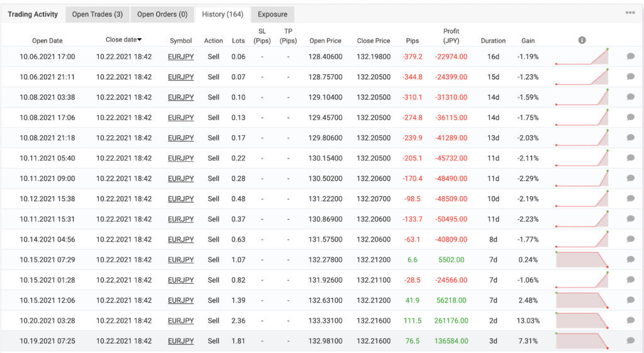View mini chart for -1.19% gain trade
The height and width of the screenshot is (353, 644).
582,57
